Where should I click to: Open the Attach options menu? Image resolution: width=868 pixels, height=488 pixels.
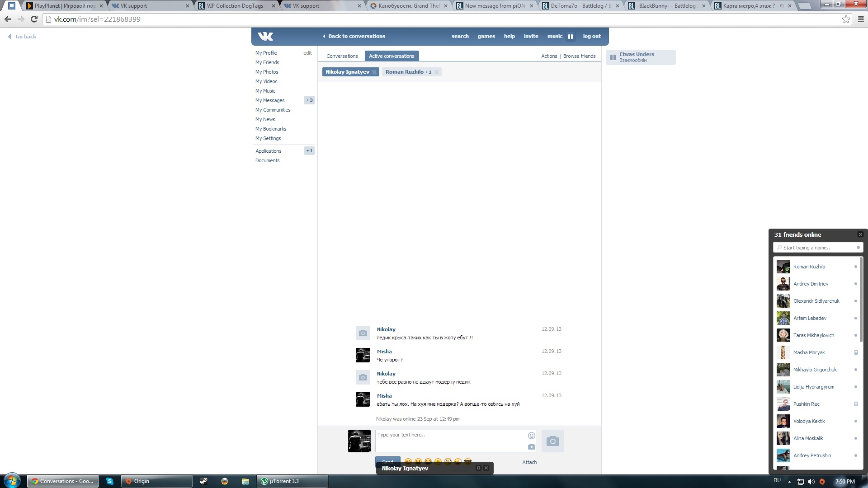coord(529,462)
